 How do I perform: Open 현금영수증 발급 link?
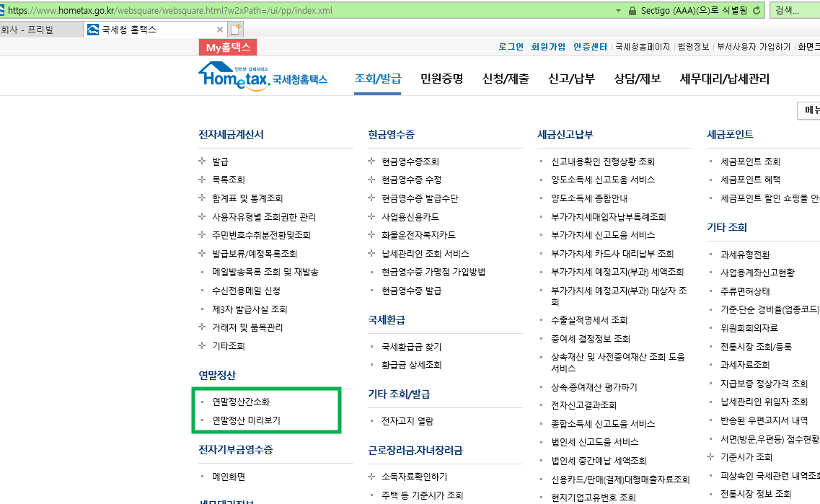(412, 291)
